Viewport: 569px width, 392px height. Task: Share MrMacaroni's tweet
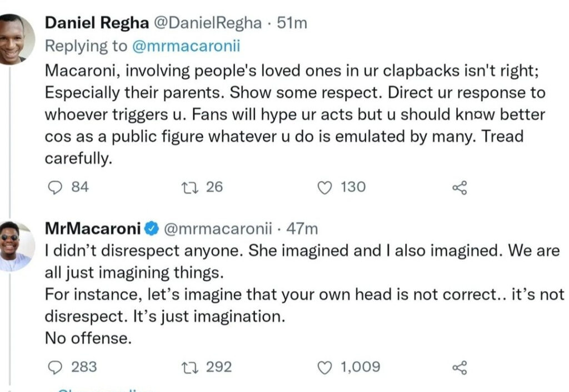pyautogui.click(x=460, y=367)
